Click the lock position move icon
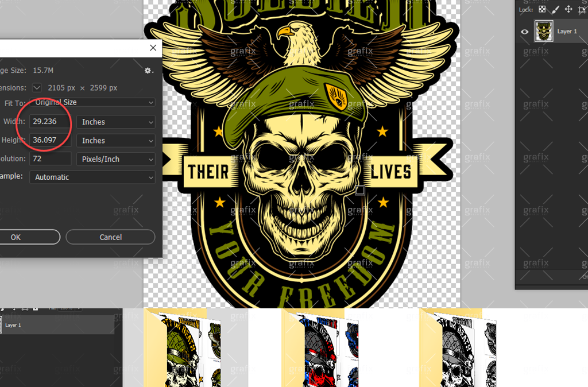The width and height of the screenshot is (588, 387). [x=568, y=9]
